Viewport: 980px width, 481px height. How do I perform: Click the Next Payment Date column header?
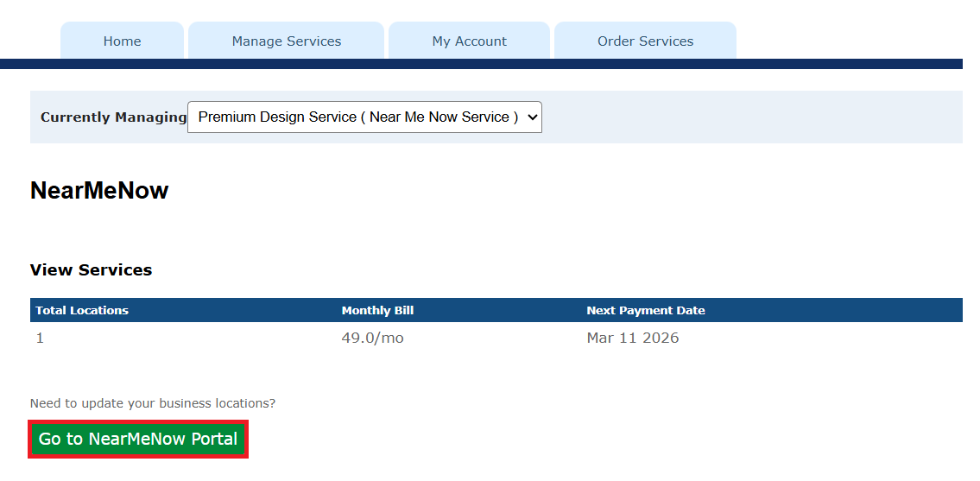645,311
